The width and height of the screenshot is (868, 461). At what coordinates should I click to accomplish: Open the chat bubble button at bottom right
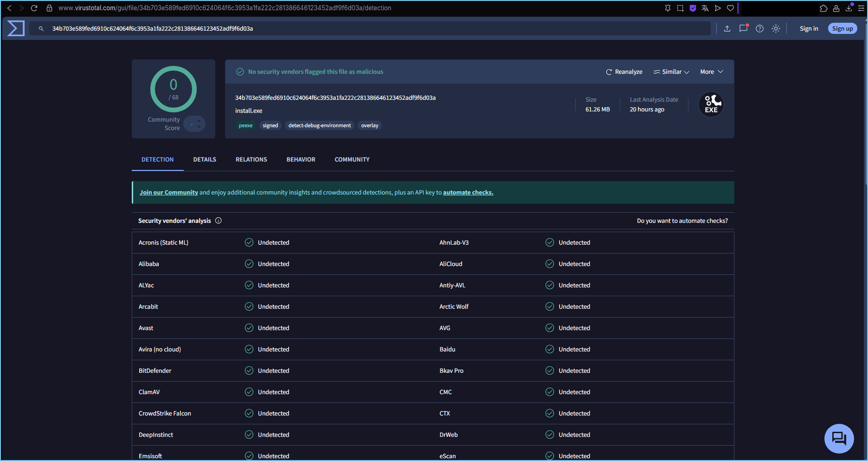pyautogui.click(x=839, y=438)
